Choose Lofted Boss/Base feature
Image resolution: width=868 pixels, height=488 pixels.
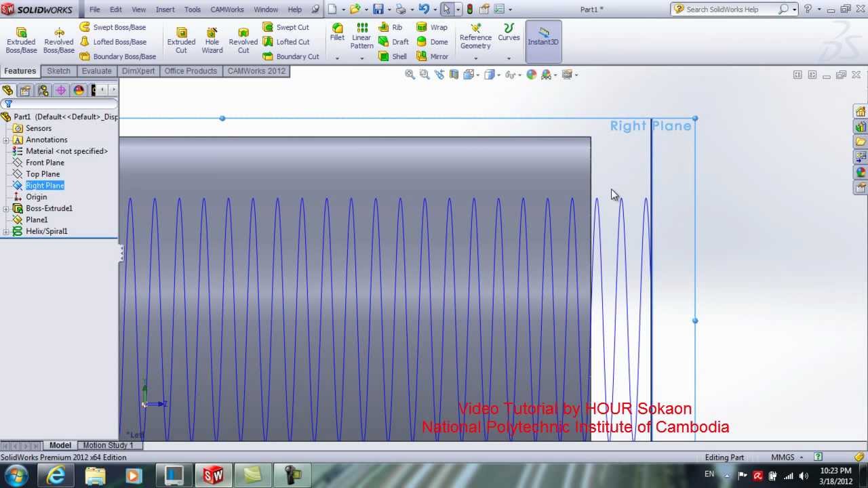pyautogui.click(x=113, y=42)
